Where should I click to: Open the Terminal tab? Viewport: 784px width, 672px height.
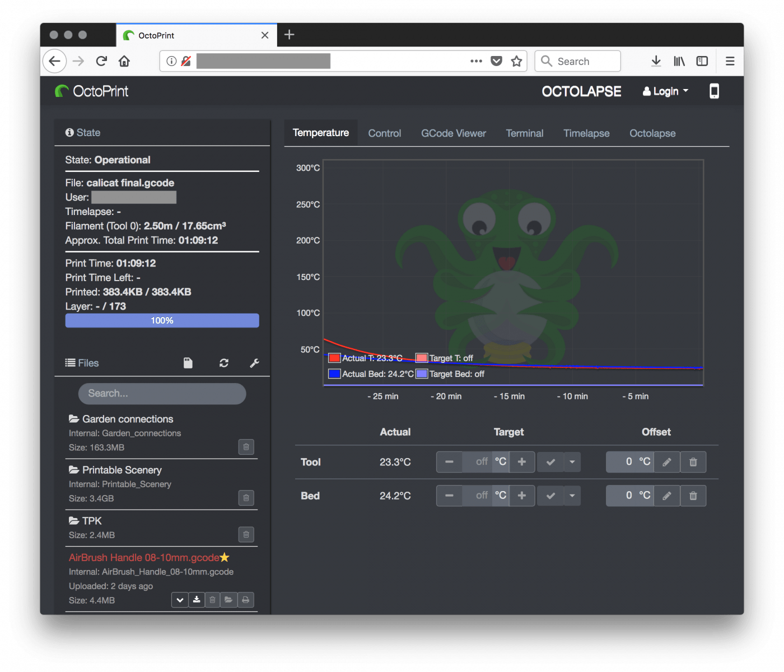(x=525, y=133)
